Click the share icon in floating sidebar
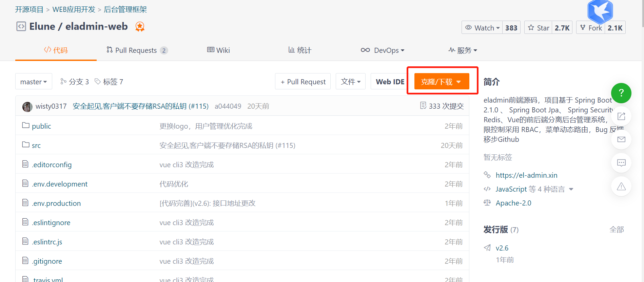Viewport: 644px width, 282px height. (621, 116)
